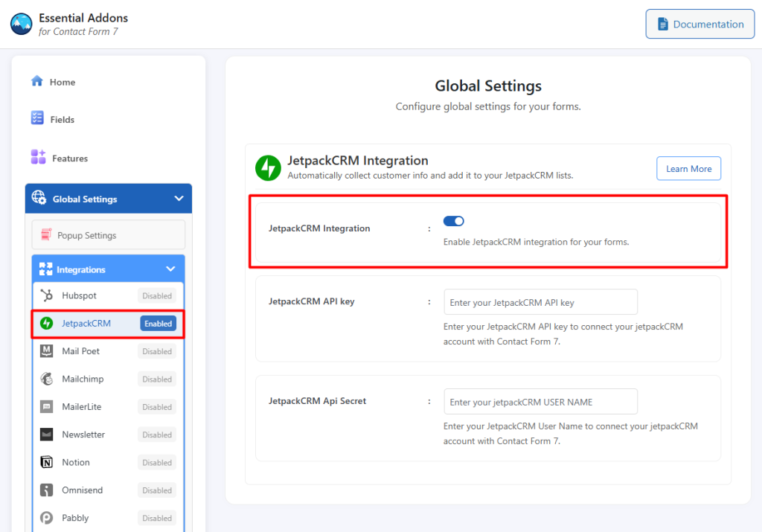
Task: Click the Home house icon
Action: tap(37, 80)
